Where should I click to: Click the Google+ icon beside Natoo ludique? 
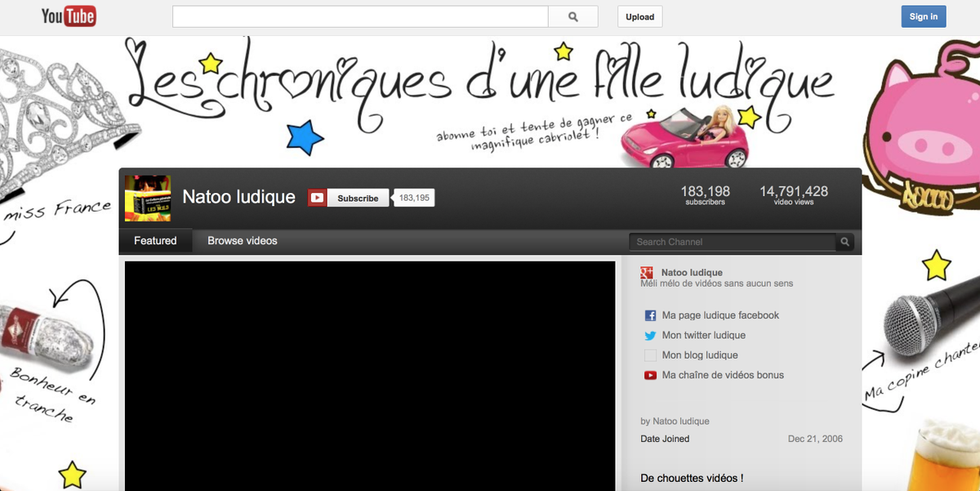pyautogui.click(x=647, y=273)
